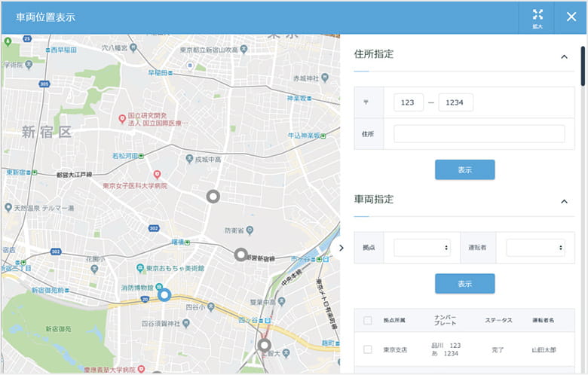Click the 西早稲田 station icon
The width and height of the screenshot is (588, 375).
click(48, 50)
